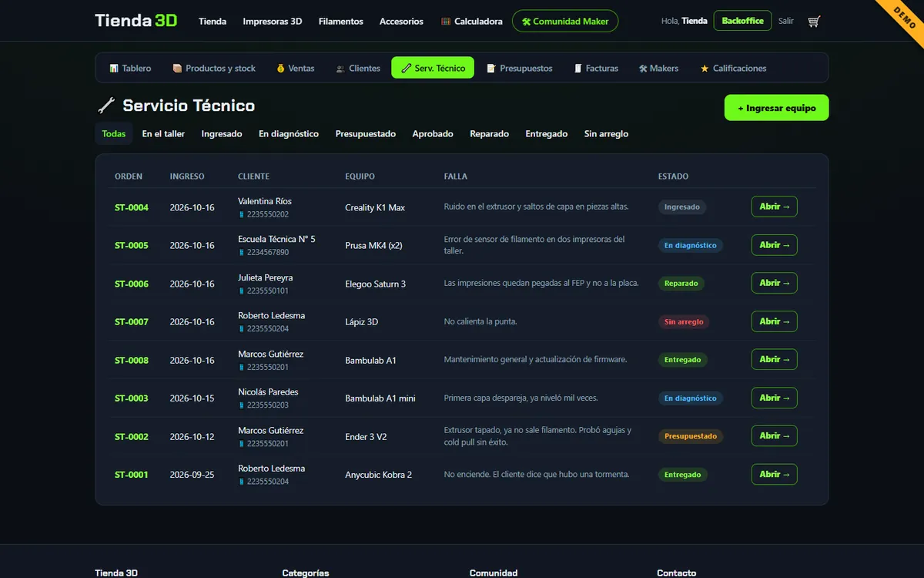Click the Ingresar equipo button
The image size is (924, 578).
pos(776,108)
